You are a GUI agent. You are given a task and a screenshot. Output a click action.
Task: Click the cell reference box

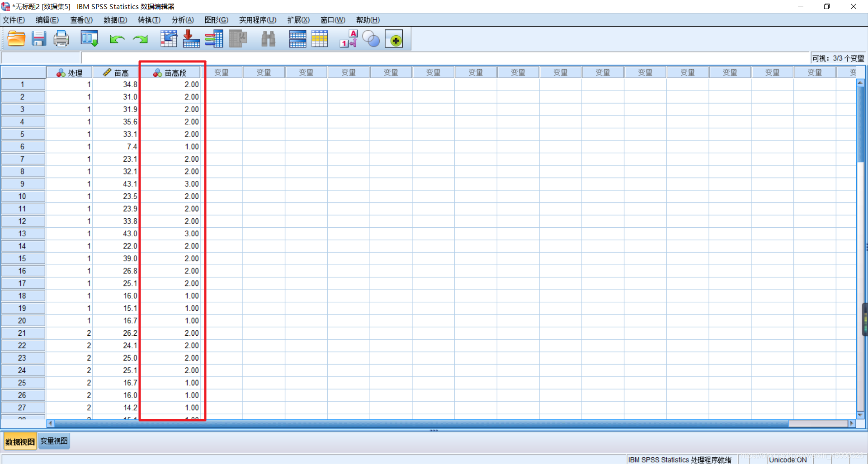(x=41, y=58)
